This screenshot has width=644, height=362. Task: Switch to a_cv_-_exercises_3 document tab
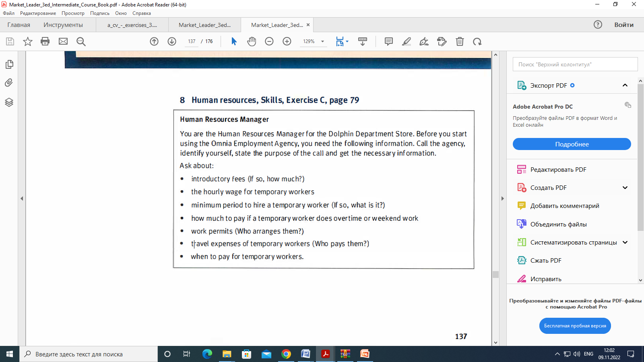click(x=132, y=25)
